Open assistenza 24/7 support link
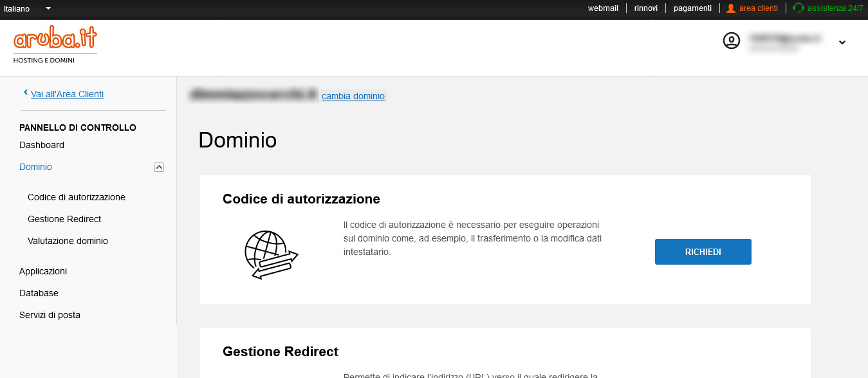Image resolution: width=868 pixels, height=378 pixels. 835,8
